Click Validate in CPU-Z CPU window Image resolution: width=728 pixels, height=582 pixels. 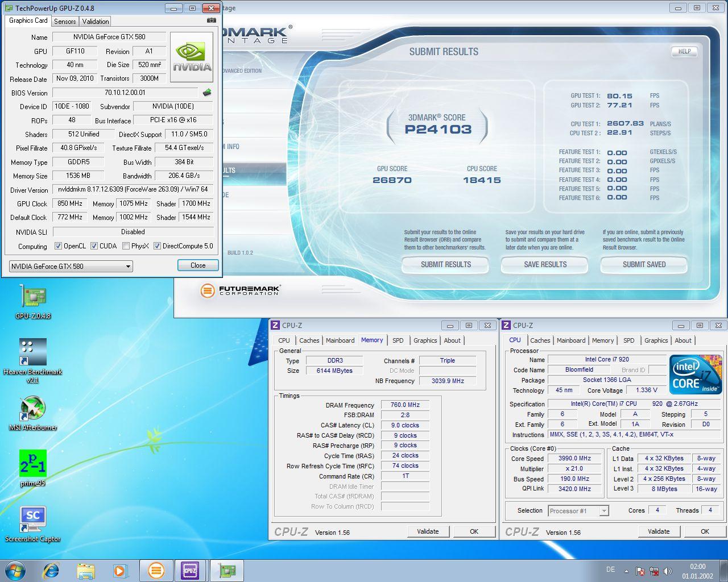click(659, 531)
